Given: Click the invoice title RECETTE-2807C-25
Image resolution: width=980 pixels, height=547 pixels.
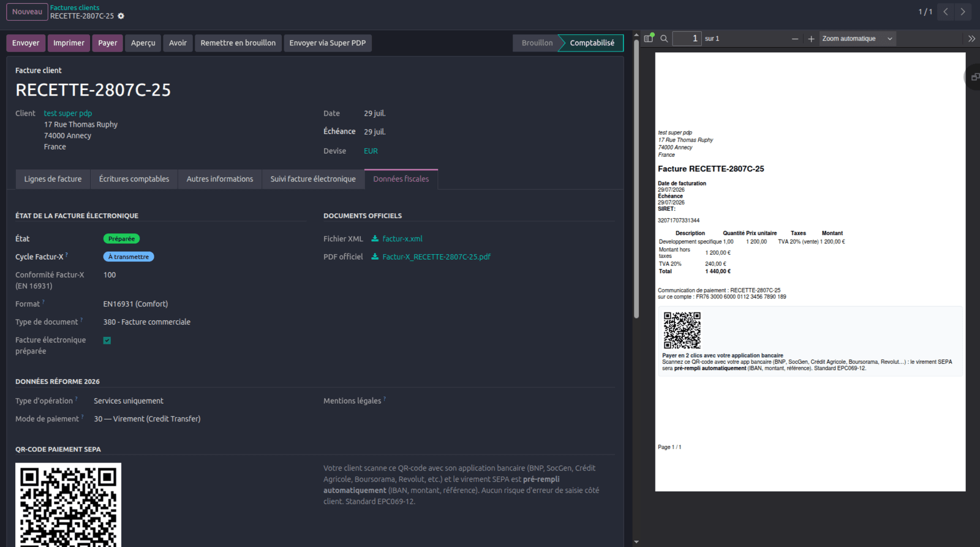Looking at the screenshot, I should point(93,90).
